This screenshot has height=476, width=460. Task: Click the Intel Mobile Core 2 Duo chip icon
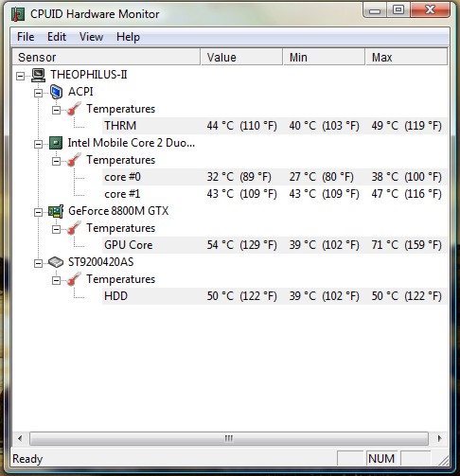(56, 143)
